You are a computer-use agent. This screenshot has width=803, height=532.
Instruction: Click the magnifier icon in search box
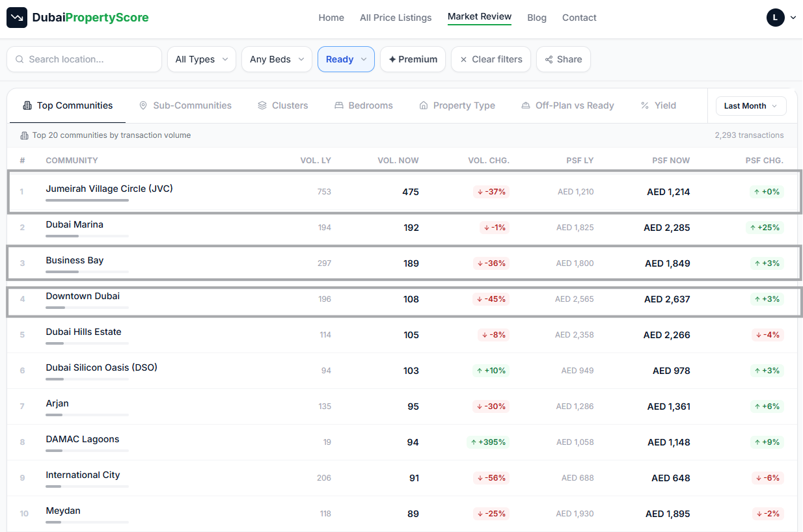20,59
